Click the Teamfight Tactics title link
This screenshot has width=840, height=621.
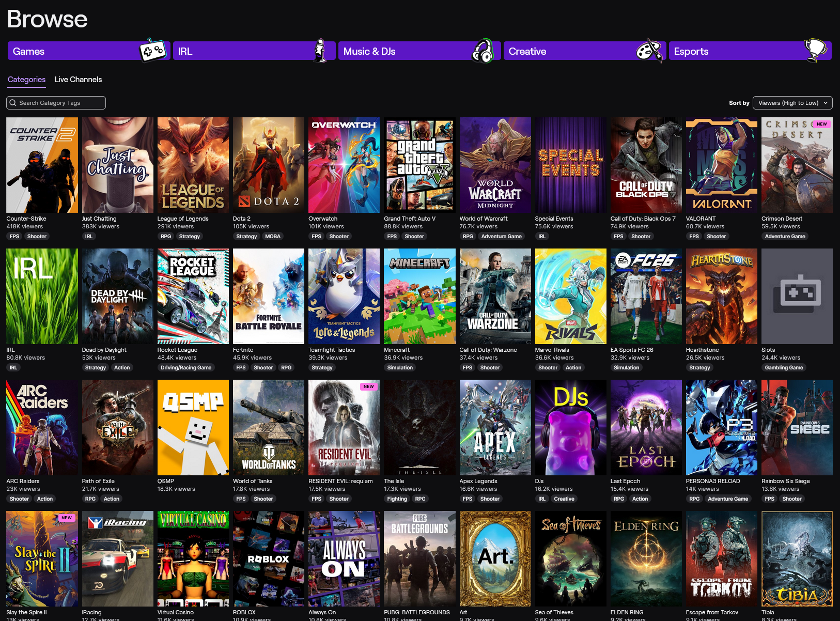click(x=332, y=350)
